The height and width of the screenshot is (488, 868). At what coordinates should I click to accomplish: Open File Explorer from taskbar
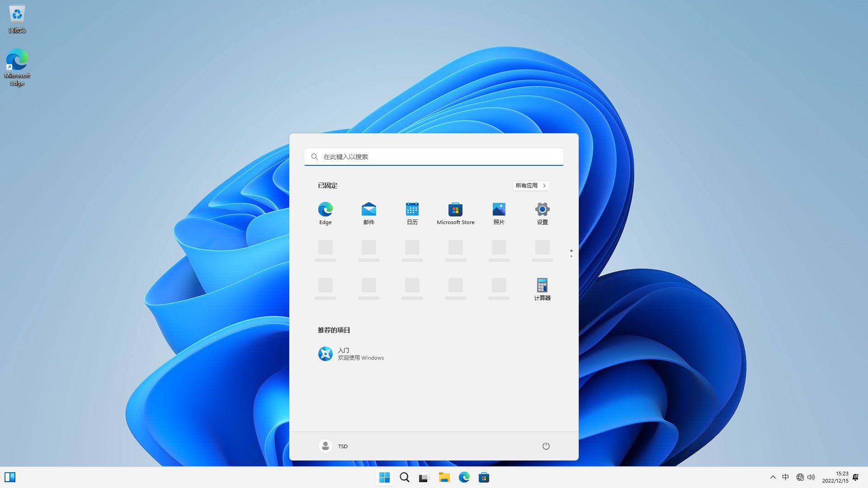pyautogui.click(x=444, y=477)
